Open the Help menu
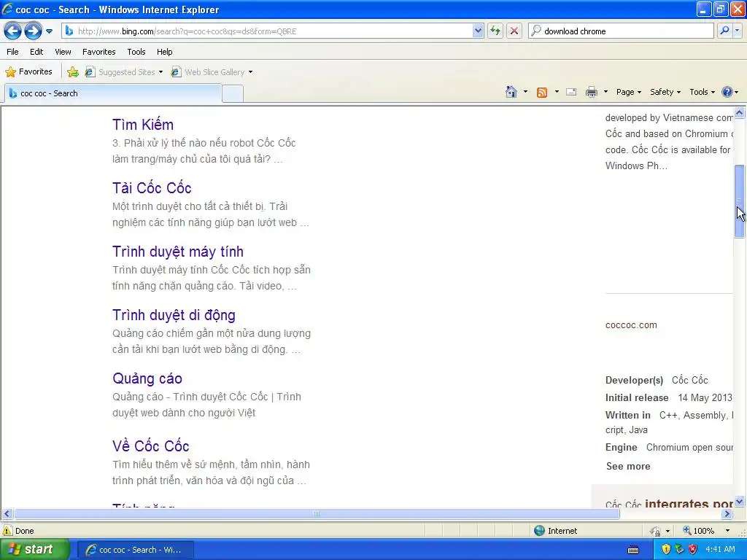 164,52
